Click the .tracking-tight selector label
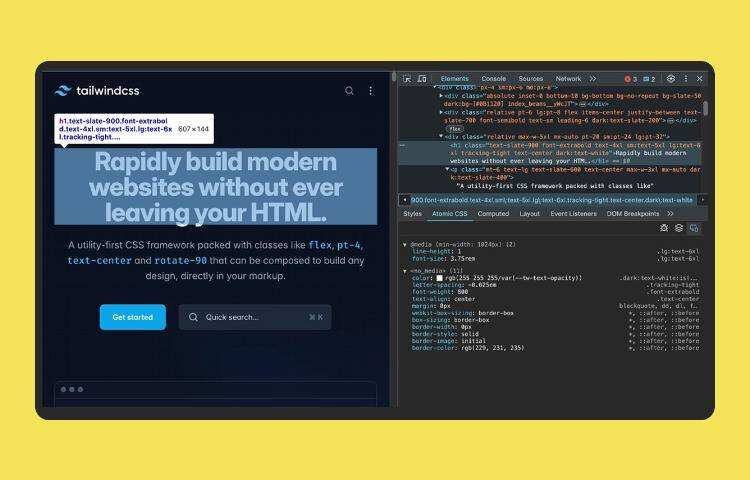 coord(673,285)
